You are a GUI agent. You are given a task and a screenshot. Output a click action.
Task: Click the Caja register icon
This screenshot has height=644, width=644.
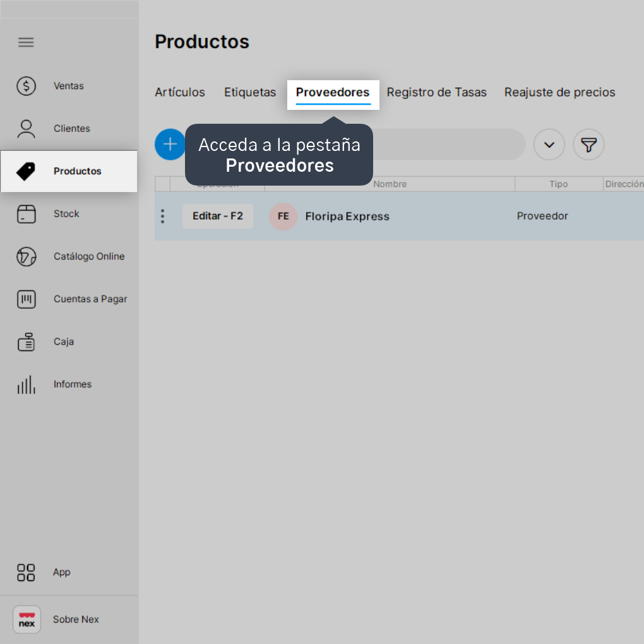tap(27, 342)
